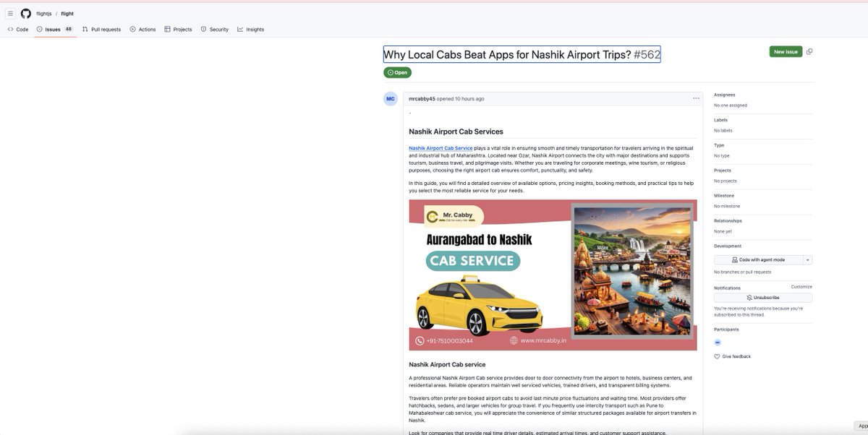Copy issue link icon beside New issue
This screenshot has width=868, height=435.
point(809,52)
